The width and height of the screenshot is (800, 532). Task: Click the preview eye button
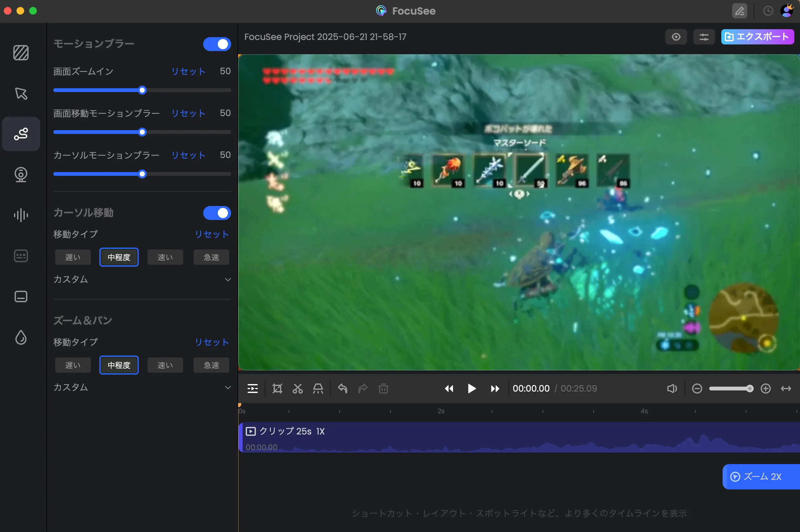click(676, 37)
